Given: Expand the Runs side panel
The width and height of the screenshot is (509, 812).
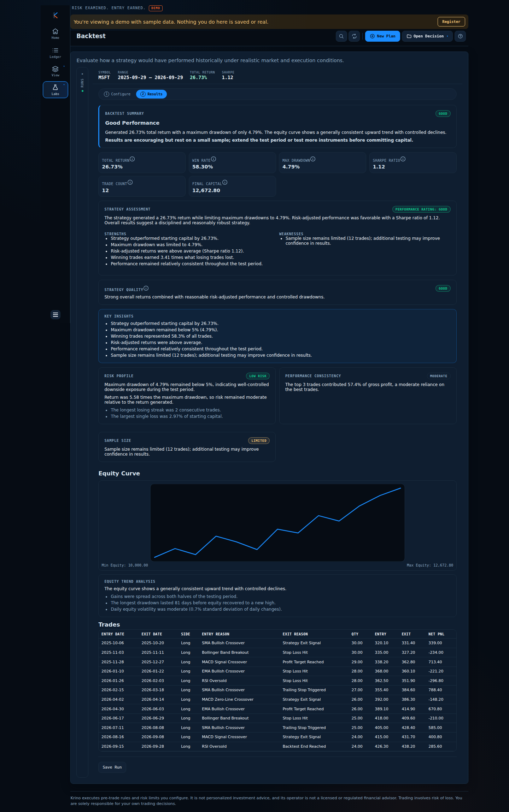Looking at the screenshot, I should coord(82,82).
